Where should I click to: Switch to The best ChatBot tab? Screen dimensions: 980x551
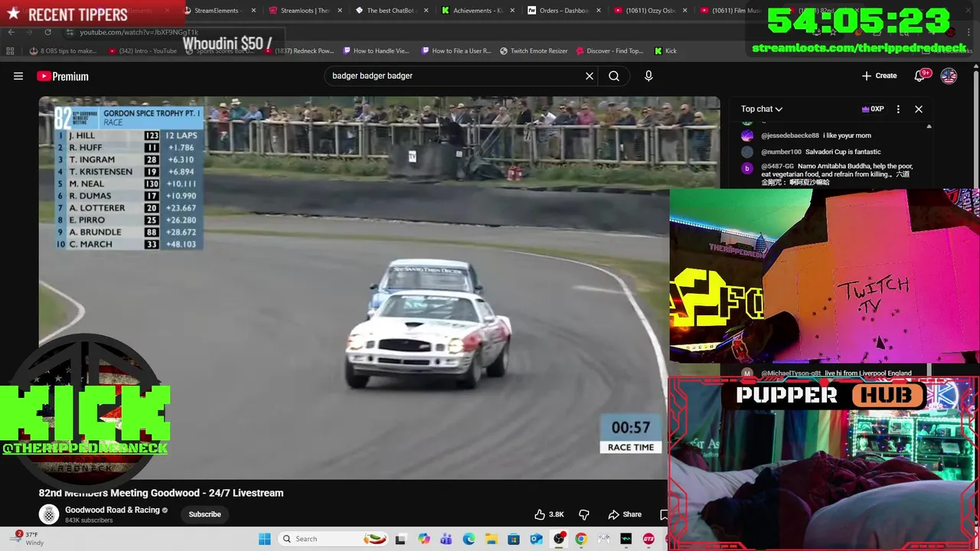pyautogui.click(x=390, y=11)
